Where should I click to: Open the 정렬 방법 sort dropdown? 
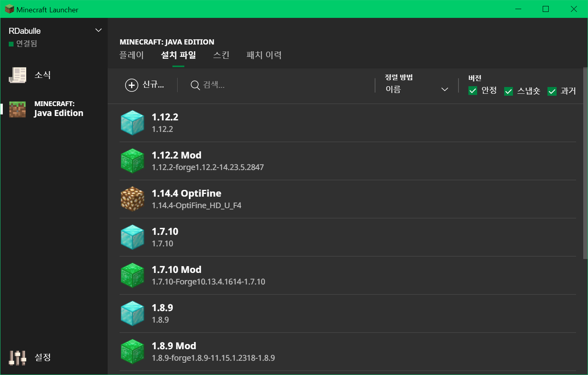416,89
